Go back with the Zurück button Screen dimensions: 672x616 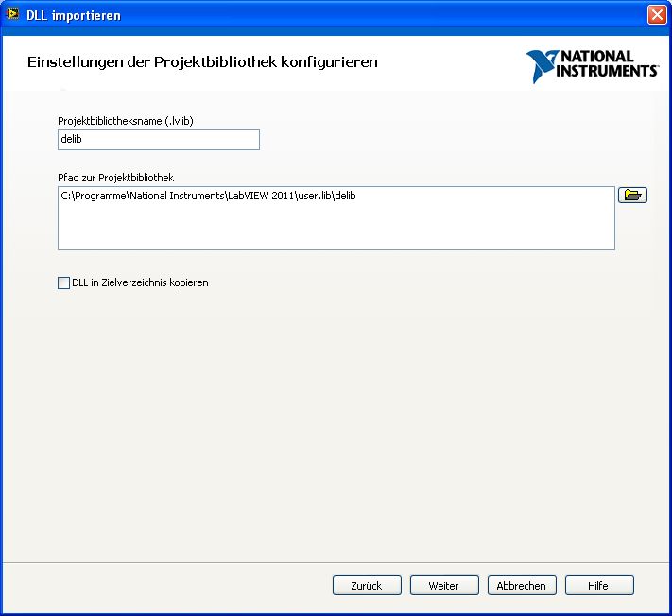(367, 586)
